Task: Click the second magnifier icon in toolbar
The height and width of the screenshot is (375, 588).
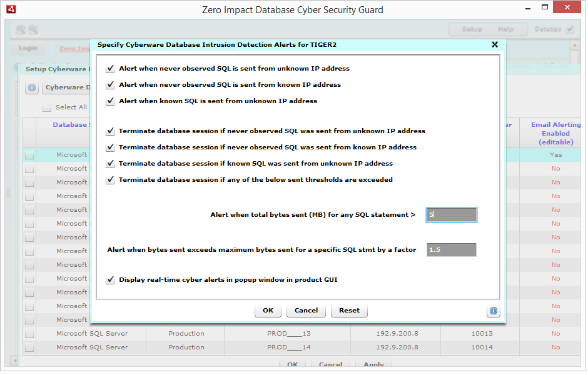Action: coord(33,29)
